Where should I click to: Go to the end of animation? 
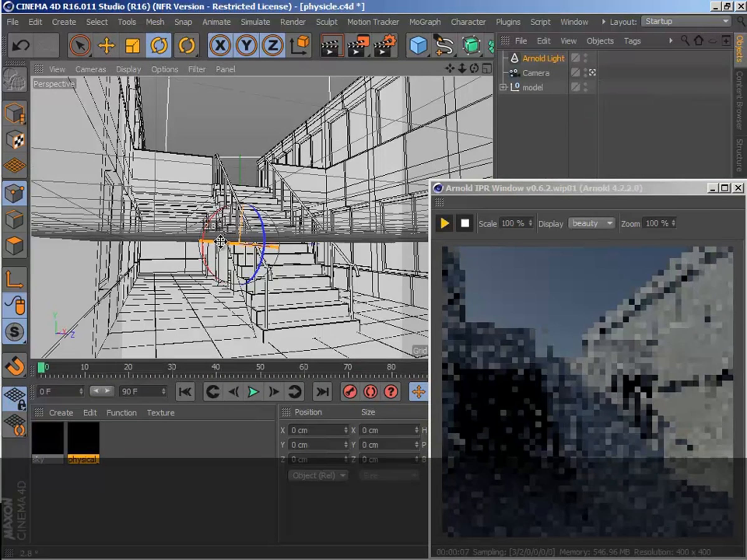click(x=322, y=392)
